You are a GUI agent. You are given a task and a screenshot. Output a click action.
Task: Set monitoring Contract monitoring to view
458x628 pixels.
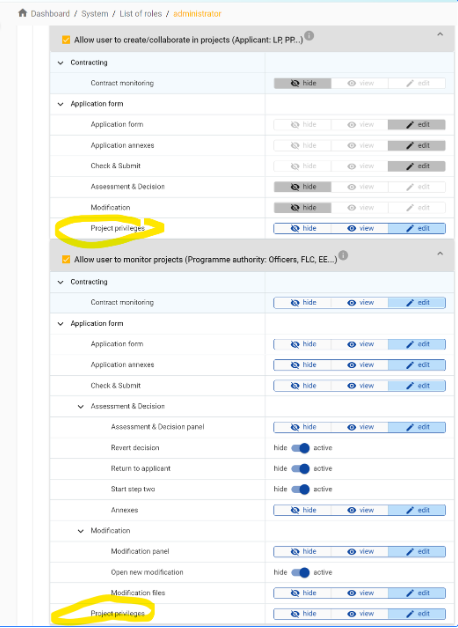[x=360, y=303]
